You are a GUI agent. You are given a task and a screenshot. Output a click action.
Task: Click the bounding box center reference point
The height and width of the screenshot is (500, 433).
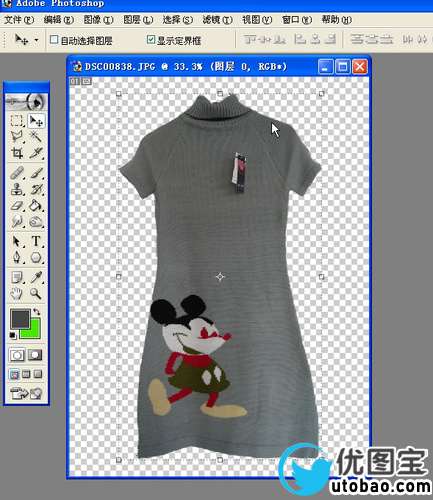(220, 277)
